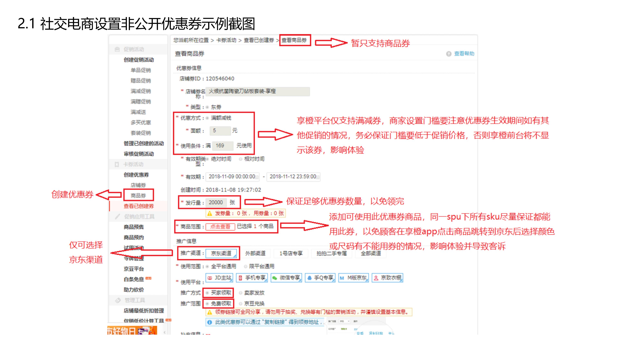This screenshot has width=644, height=362.
Task: Click the 促销活动 section icon in sidebar
Action: (x=117, y=49)
